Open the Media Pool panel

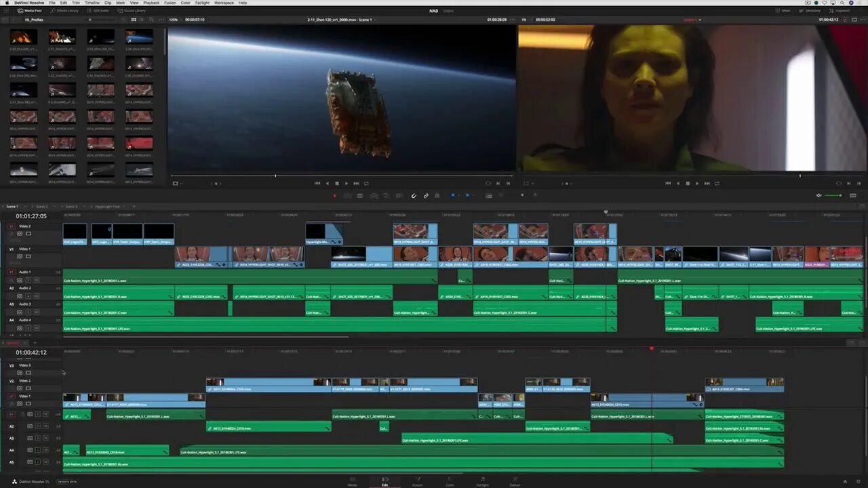29,11
